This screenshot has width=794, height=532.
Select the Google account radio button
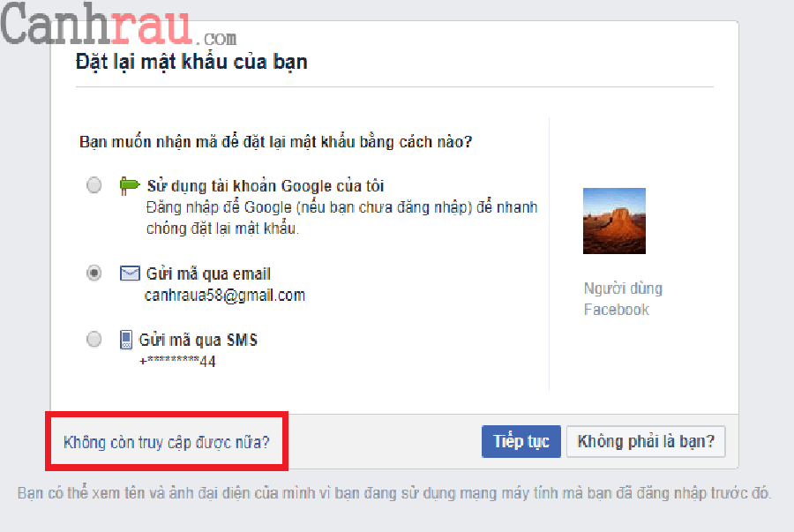pyautogui.click(x=94, y=185)
